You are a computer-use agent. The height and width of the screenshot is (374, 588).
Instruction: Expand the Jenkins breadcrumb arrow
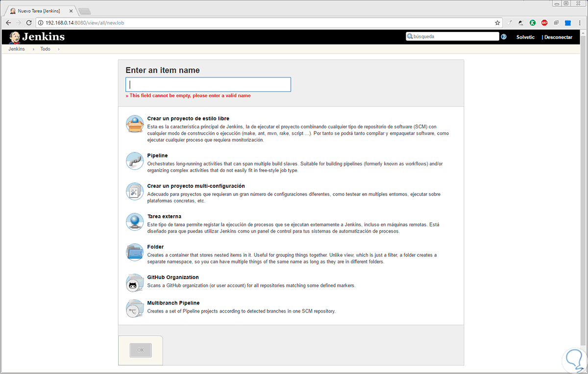(33, 49)
